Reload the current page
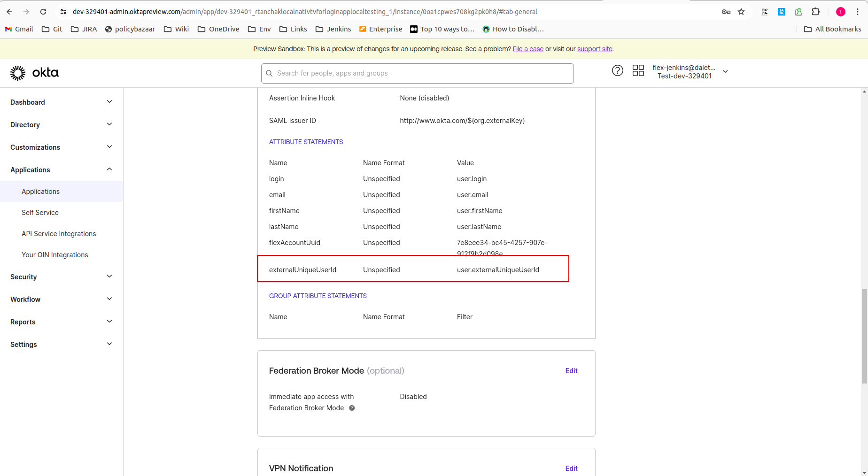Image resolution: width=868 pixels, height=476 pixels. click(x=43, y=11)
